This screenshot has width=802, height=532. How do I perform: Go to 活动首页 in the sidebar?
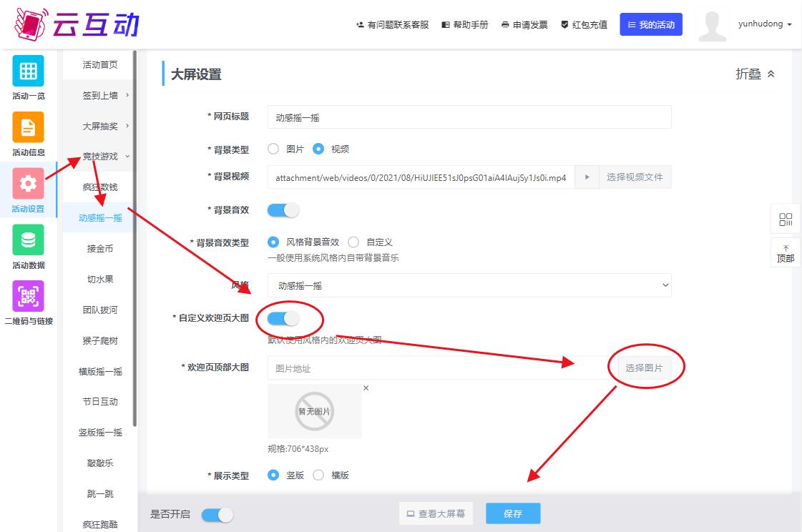pos(100,65)
